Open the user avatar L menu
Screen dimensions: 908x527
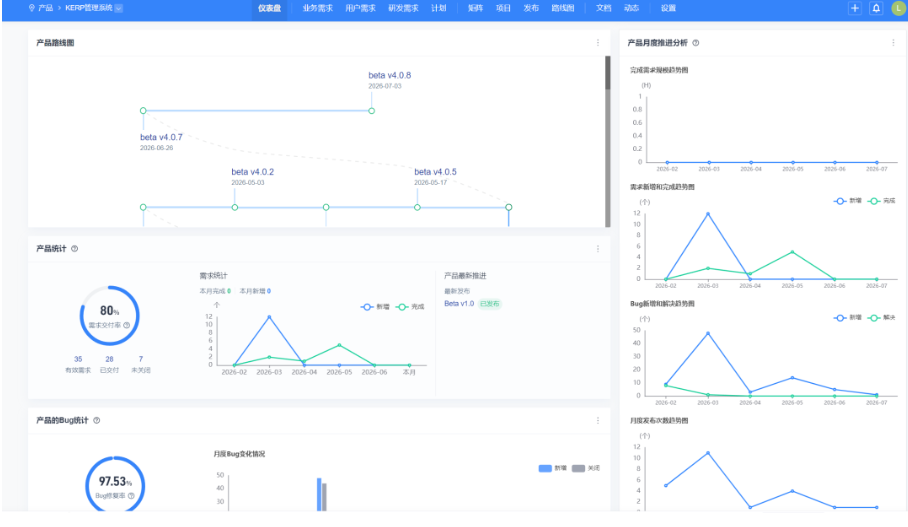(899, 8)
